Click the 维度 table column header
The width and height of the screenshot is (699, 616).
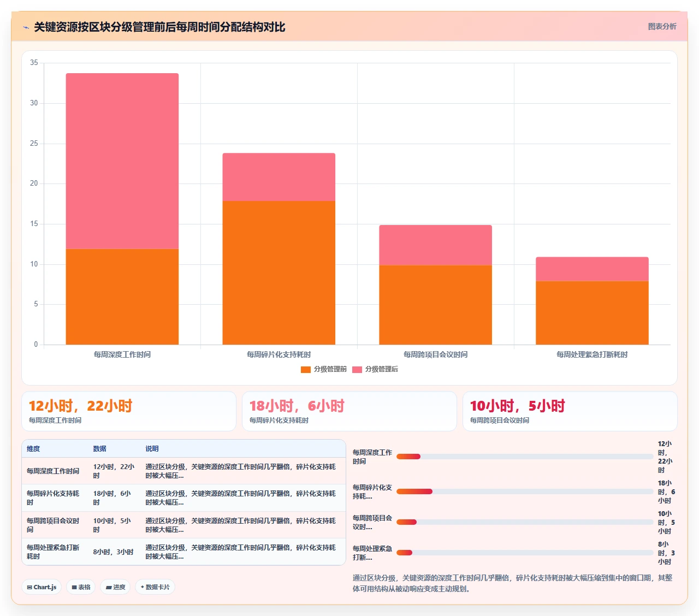(x=33, y=449)
